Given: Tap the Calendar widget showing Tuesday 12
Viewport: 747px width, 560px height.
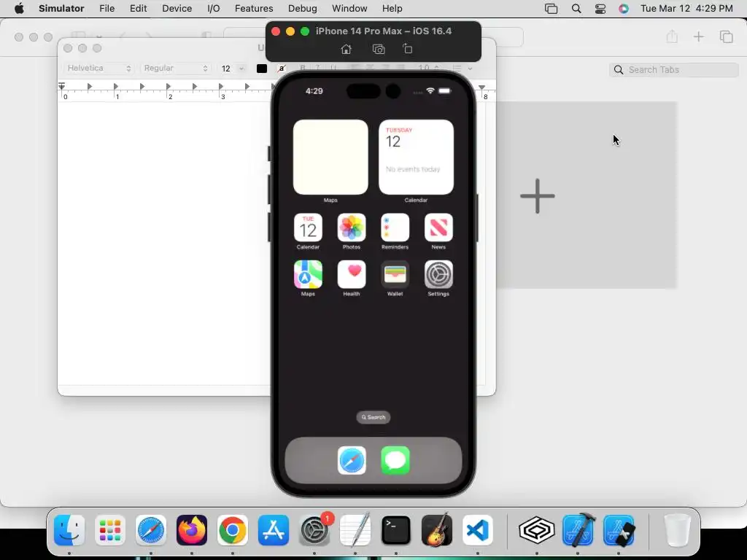Looking at the screenshot, I should pos(416,157).
